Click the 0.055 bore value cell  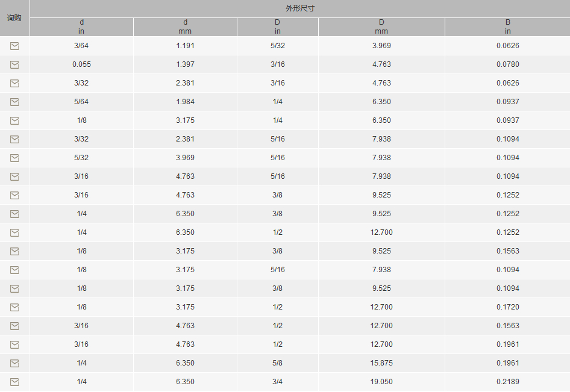pyautogui.click(x=81, y=64)
